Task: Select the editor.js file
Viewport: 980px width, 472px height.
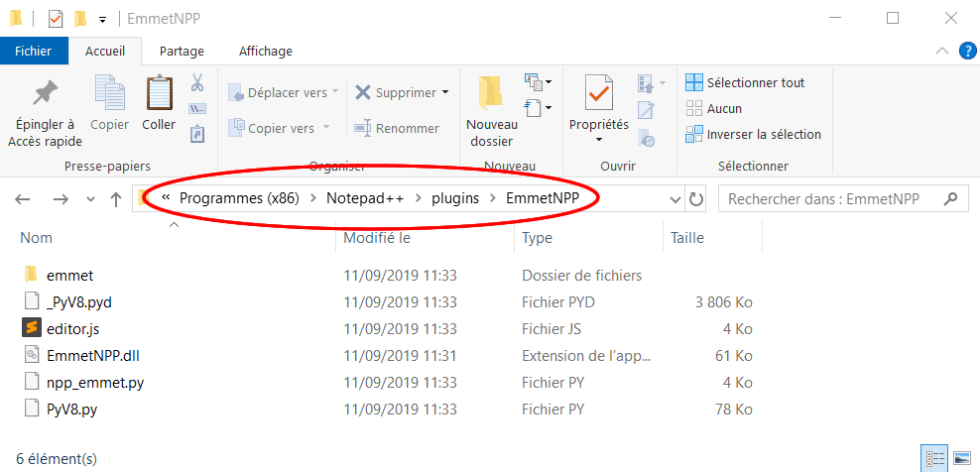Action: (x=72, y=329)
